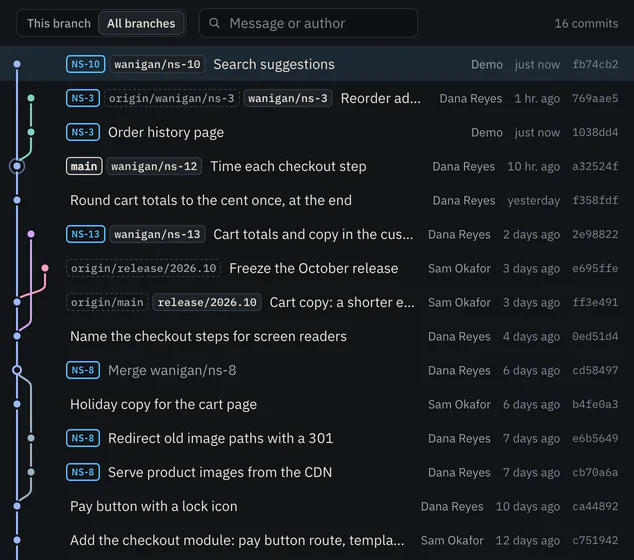634x560 pixels.
Task: Click commit hash 769aae5
Action: [x=595, y=98]
